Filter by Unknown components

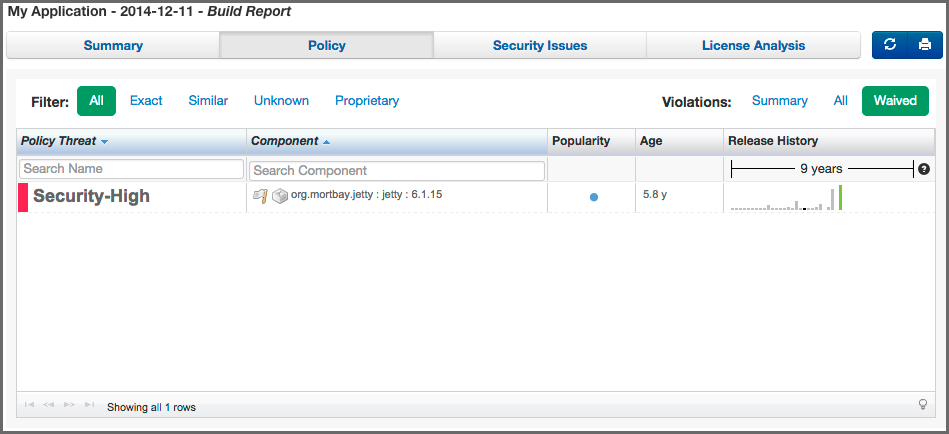(x=281, y=100)
